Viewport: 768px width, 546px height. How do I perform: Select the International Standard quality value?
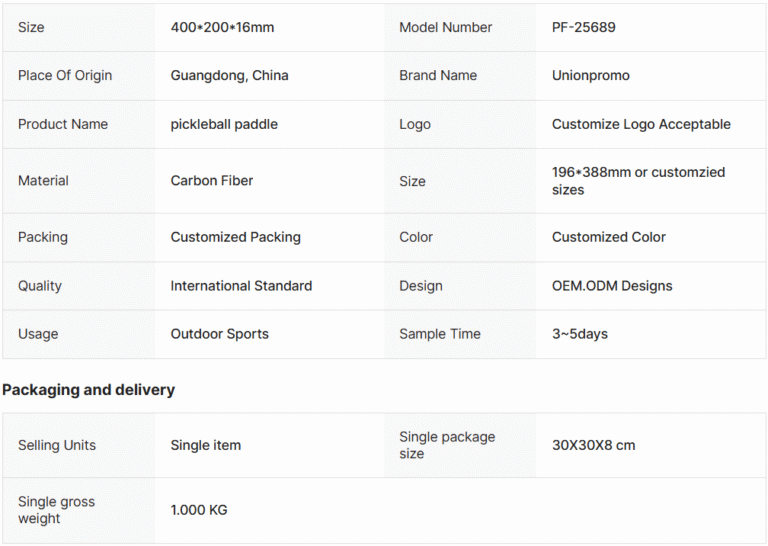coord(241,285)
